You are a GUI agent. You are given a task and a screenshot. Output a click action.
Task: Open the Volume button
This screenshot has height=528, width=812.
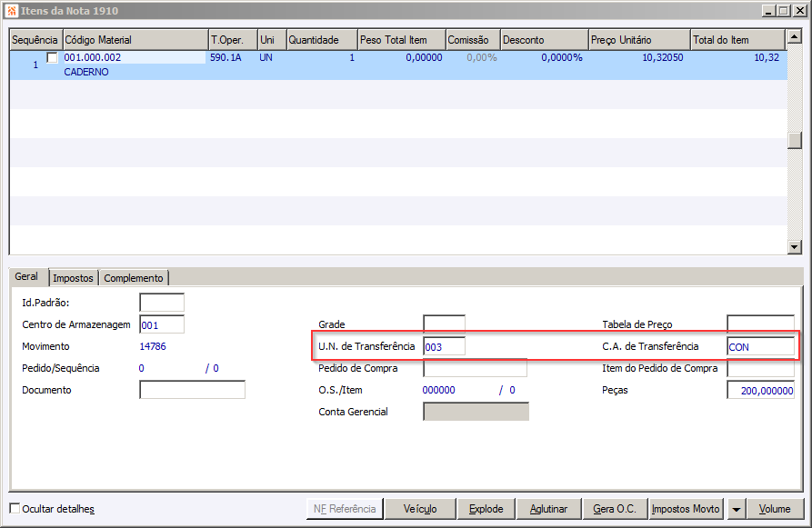tap(775, 509)
